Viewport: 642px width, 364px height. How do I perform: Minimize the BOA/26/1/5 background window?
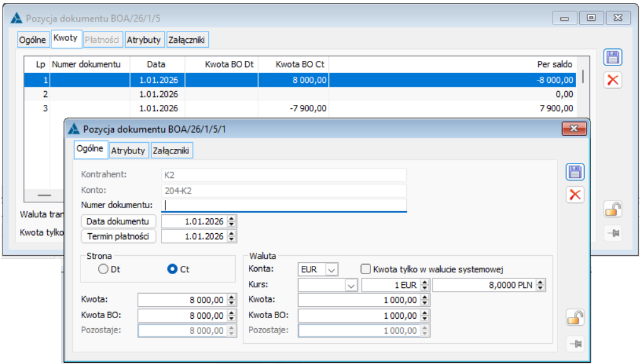565,18
